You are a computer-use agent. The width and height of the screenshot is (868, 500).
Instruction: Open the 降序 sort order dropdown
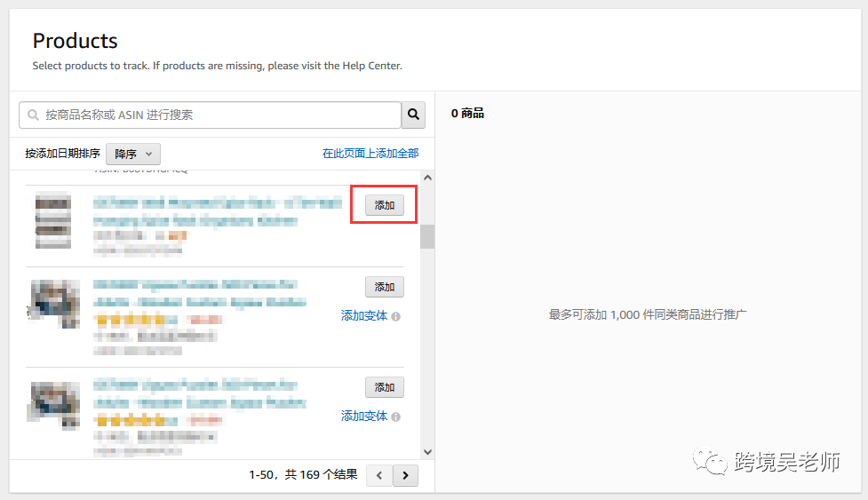(x=132, y=154)
